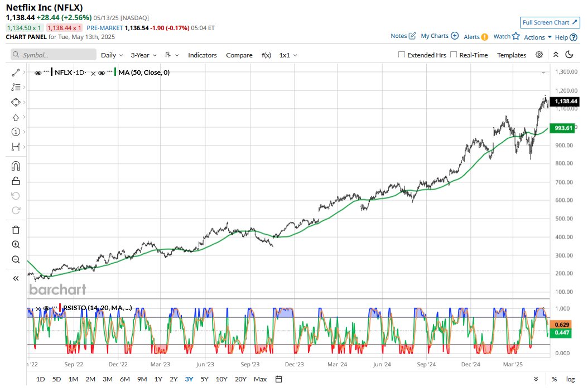Screen dimensions: 588x392
Task: Switch the price axis to log scale
Action: 570,379
